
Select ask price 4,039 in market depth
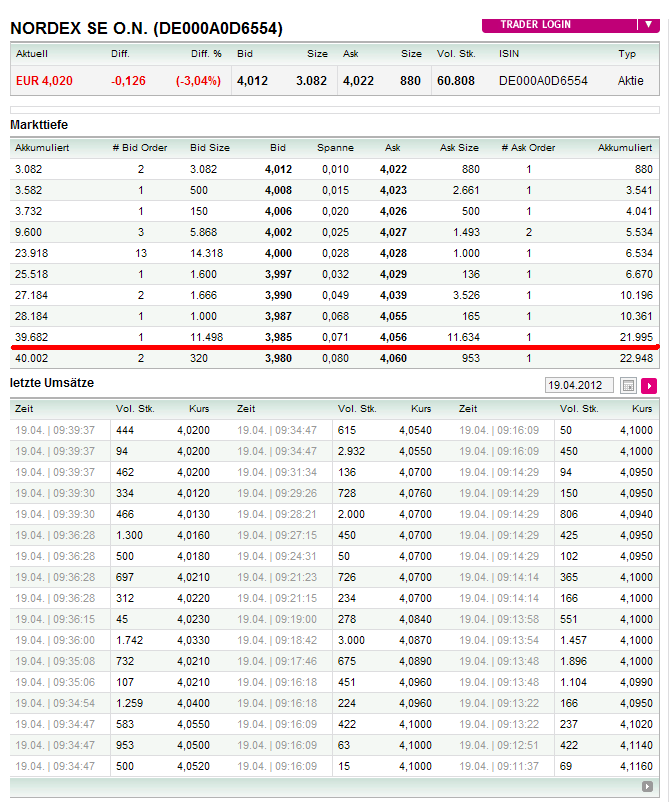pos(393,296)
